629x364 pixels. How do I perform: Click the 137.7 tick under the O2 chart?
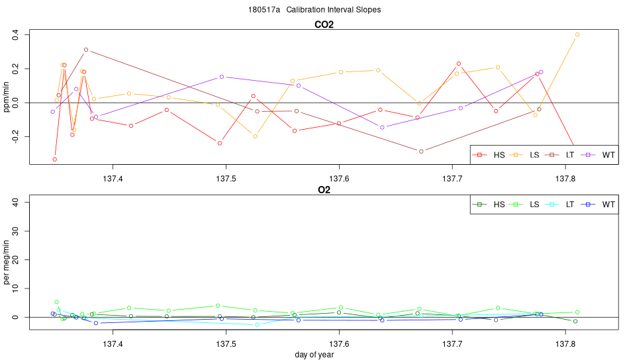[x=452, y=344]
